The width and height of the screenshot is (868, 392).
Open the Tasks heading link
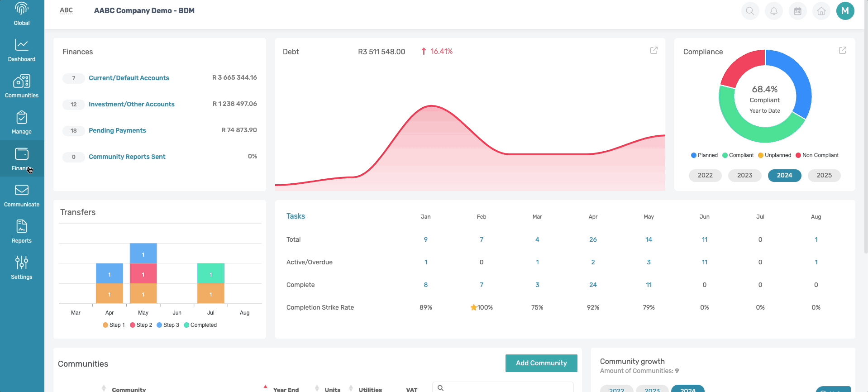[296, 216]
